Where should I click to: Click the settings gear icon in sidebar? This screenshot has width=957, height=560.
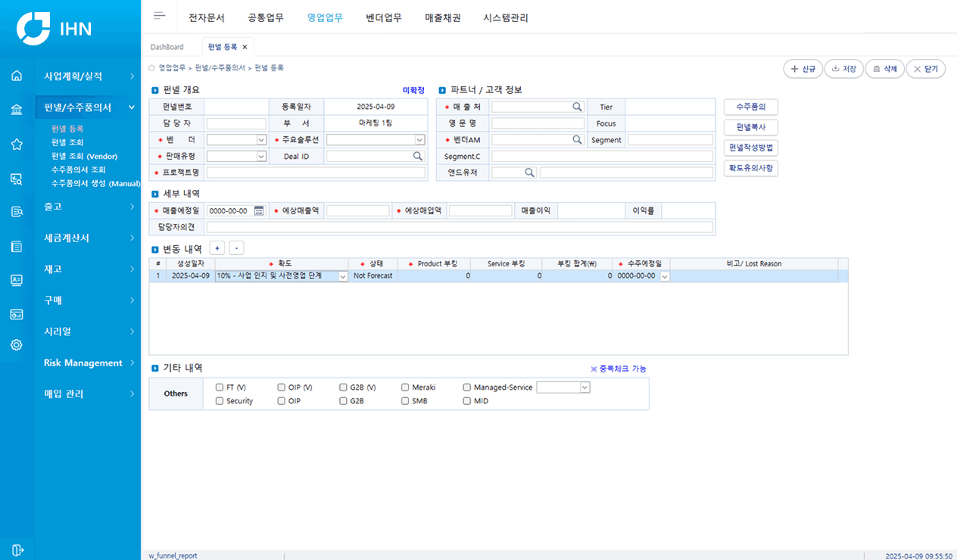point(17,345)
